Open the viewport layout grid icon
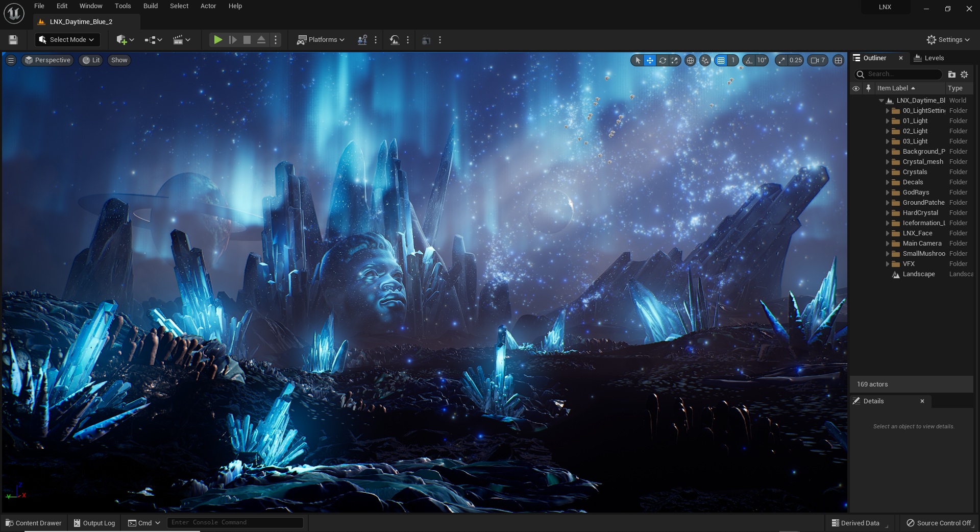The height and width of the screenshot is (532, 980). pos(838,60)
